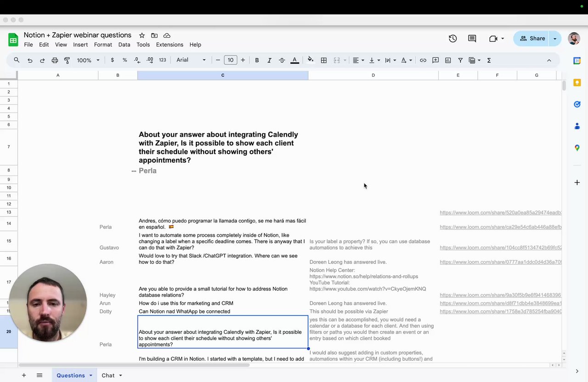
Task: Get add-ons with plus icon
Action: pos(577,182)
